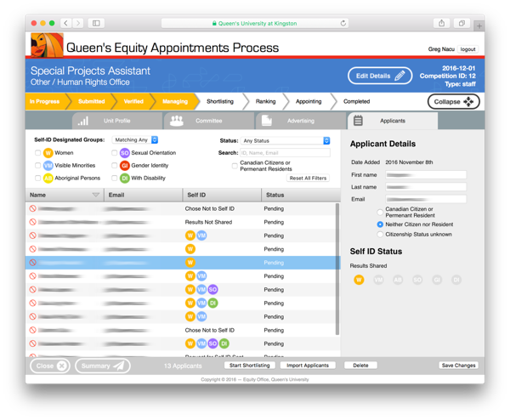Click Import Applicants button
The image size is (510, 420).
(x=308, y=366)
